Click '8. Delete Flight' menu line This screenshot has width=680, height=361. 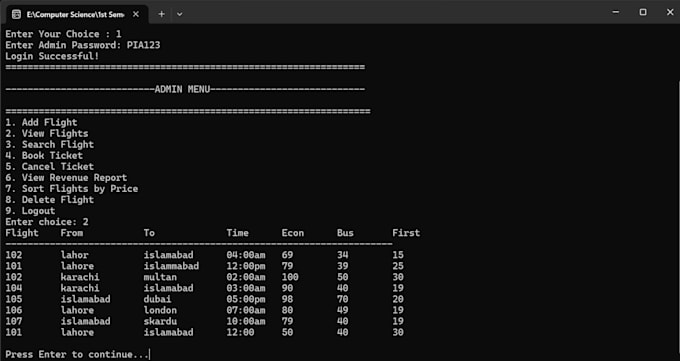coord(49,200)
